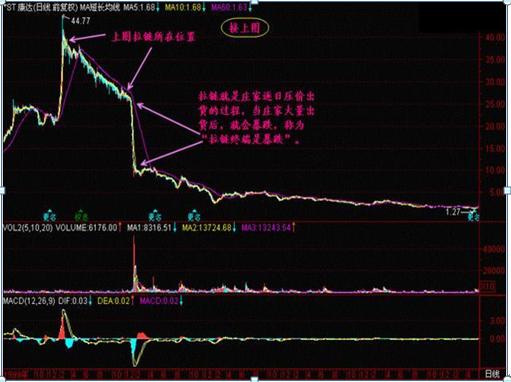
Task: Open the VOL2(5,10,20) indicator settings
Action: [x=28, y=228]
